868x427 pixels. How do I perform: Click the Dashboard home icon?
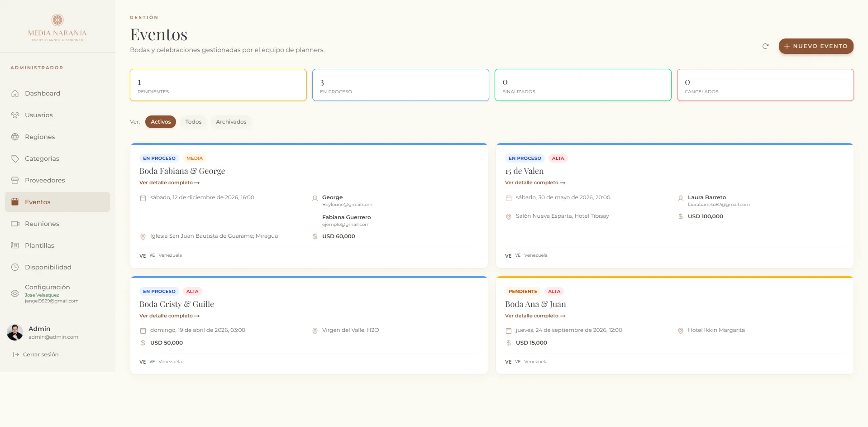coord(15,93)
